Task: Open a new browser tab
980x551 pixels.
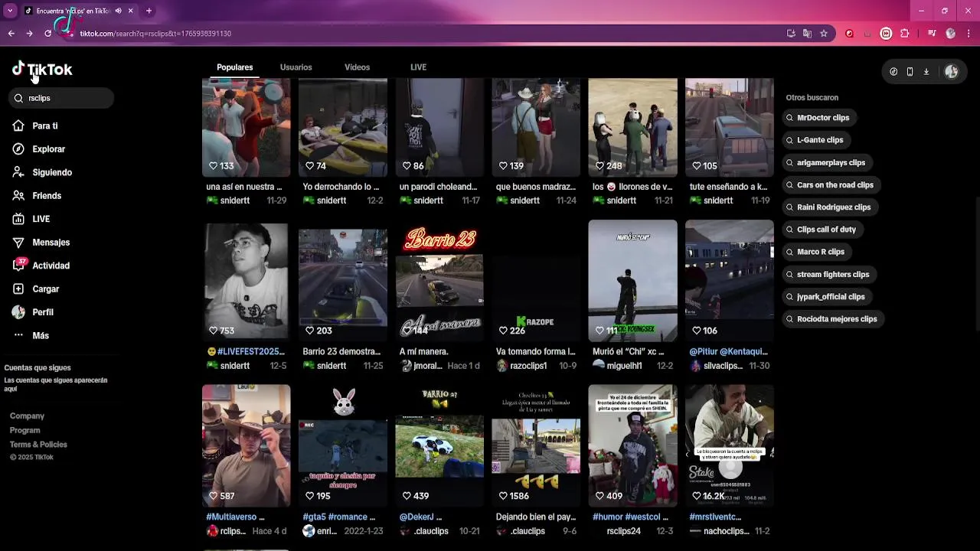Action: [149, 11]
